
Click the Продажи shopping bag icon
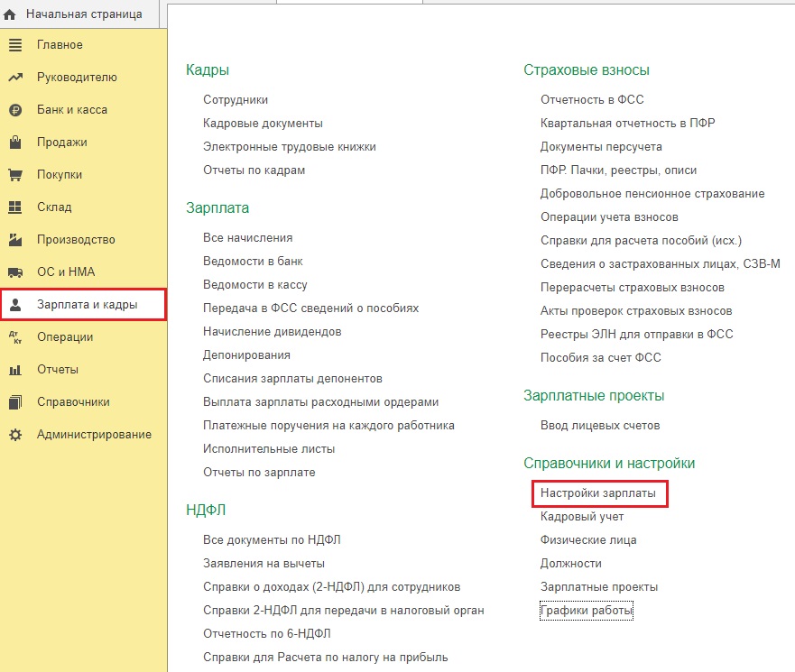point(15,143)
